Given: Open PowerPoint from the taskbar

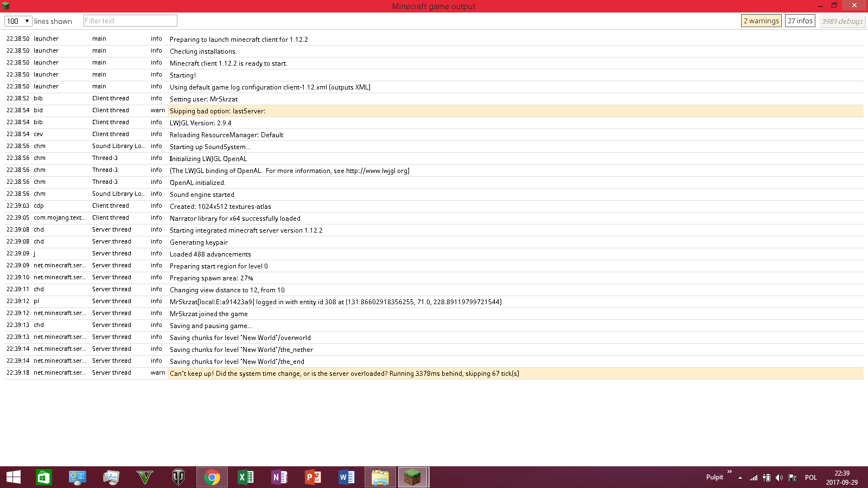Looking at the screenshot, I should pyautogui.click(x=313, y=477).
